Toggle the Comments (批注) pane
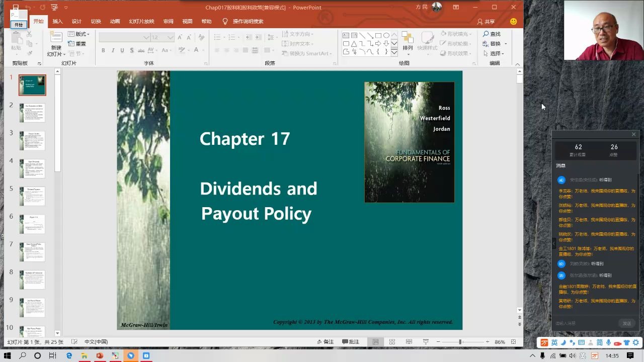The image size is (644, 362). click(x=351, y=342)
